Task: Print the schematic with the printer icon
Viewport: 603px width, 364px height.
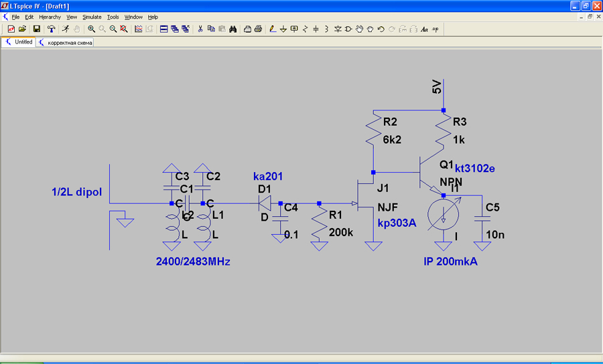Action: [x=258, y=29]
